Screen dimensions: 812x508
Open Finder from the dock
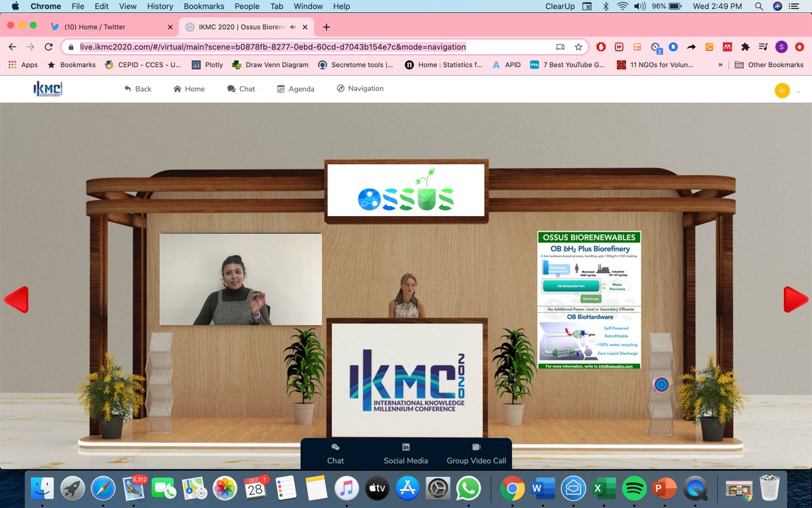(x=43, y=488)
